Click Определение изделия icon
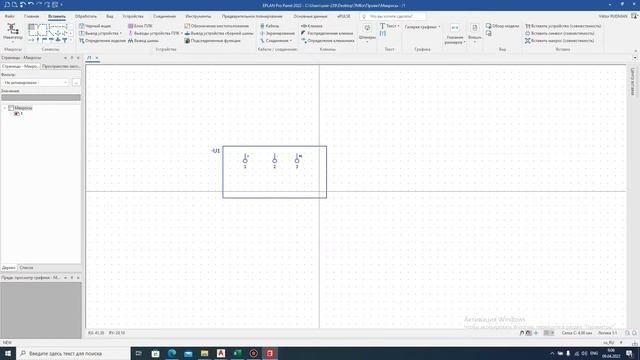This screenshot has width=640, height=360. pos(82,40)
